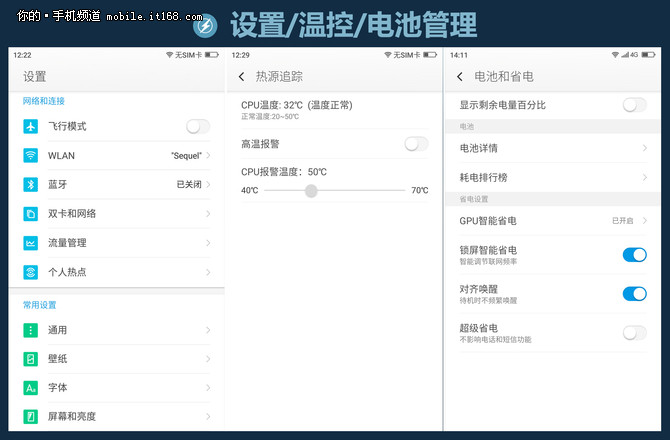The image size is (670, 440).
Task: Open 字体 row chevron
Action: [x=208, y=388]
